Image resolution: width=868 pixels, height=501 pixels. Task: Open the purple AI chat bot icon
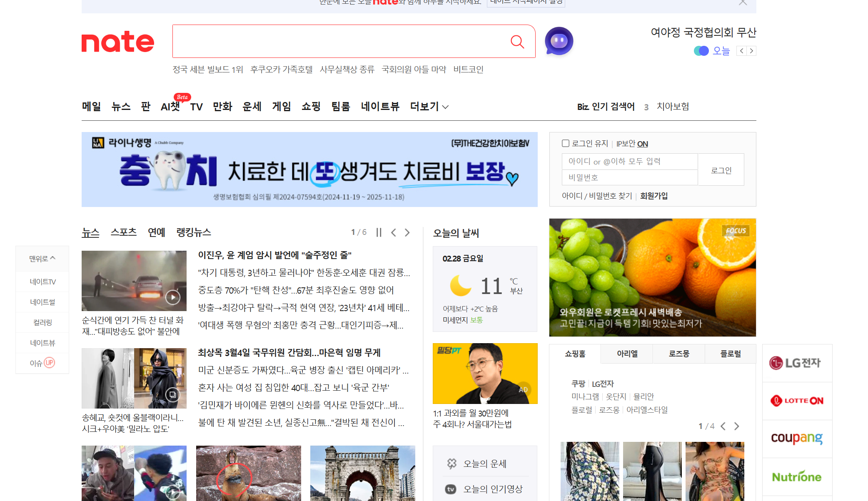click(559, 41)
